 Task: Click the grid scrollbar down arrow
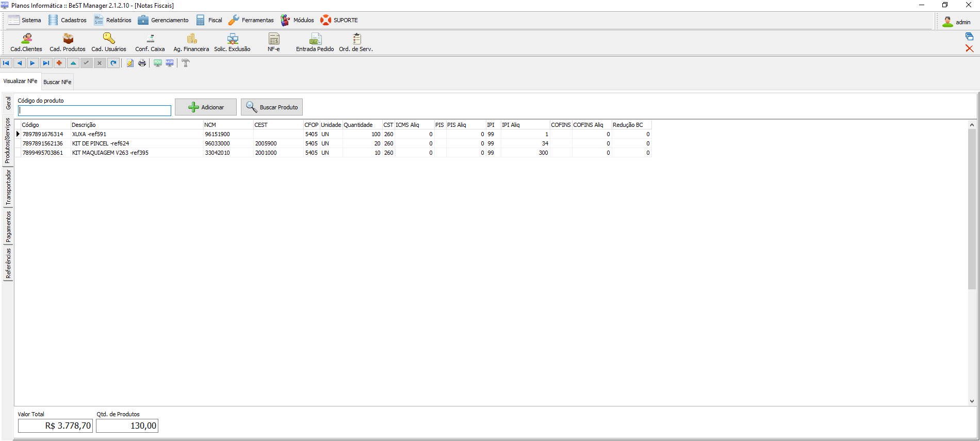click(x=972, y=401)
